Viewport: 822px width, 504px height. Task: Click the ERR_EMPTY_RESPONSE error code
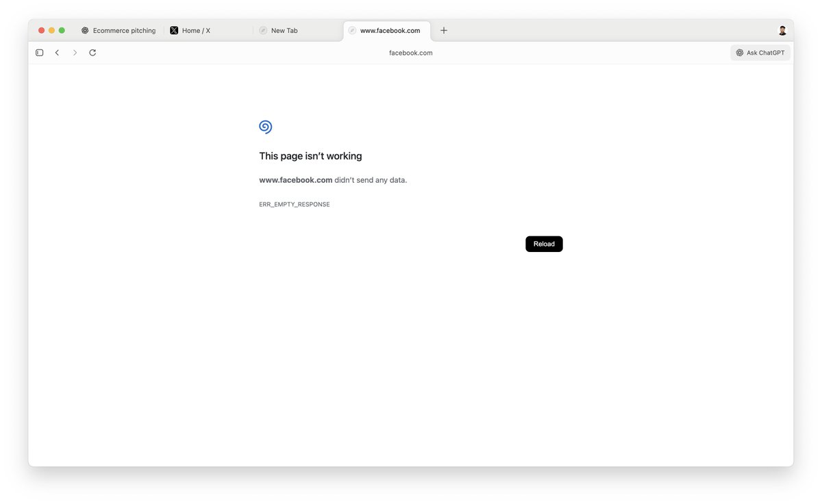click(x=295, y=205)
